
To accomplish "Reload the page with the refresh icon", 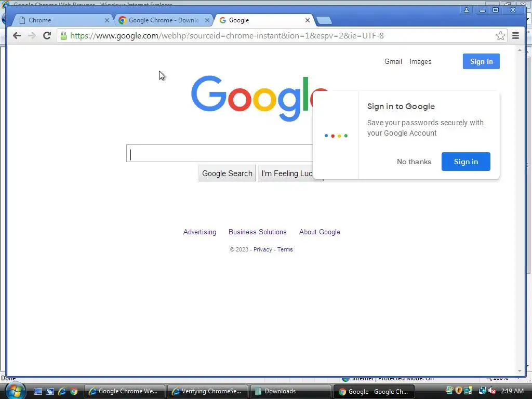I will (x=47, y=36).
